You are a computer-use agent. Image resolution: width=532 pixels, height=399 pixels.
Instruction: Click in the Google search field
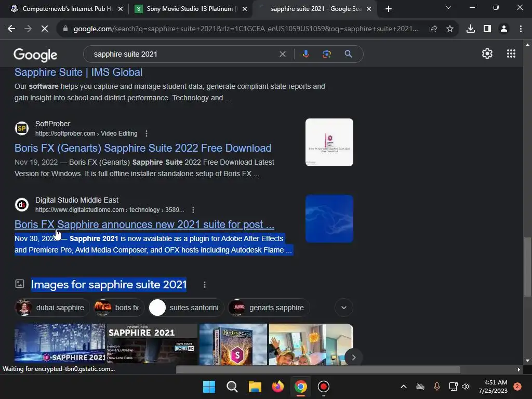point(183,54)
